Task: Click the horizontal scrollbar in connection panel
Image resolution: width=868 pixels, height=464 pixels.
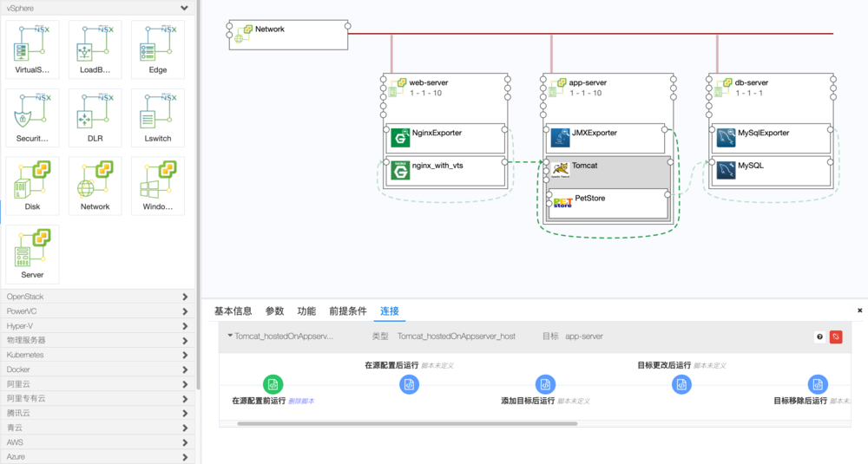Action: tap(407, 423)
